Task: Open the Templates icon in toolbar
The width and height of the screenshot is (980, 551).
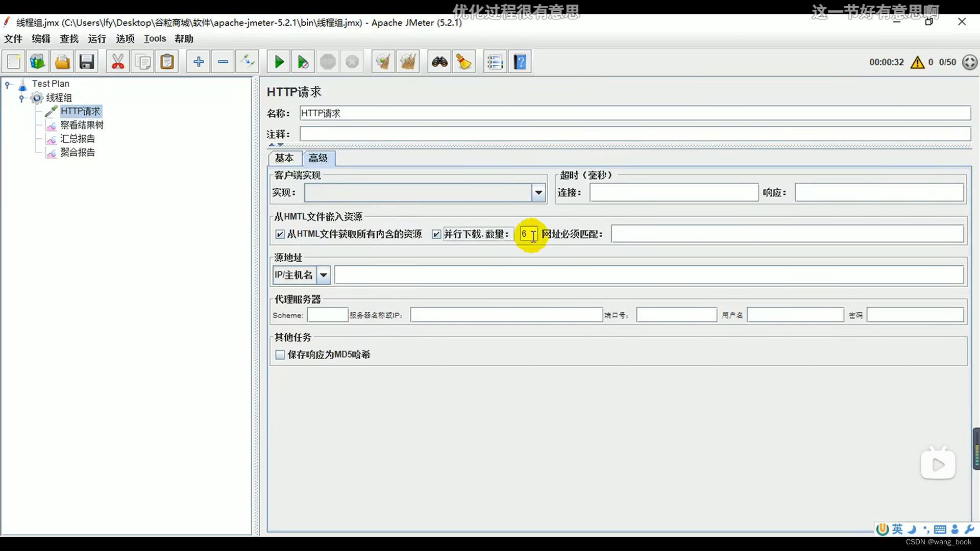Action: (x=38, y=62)
